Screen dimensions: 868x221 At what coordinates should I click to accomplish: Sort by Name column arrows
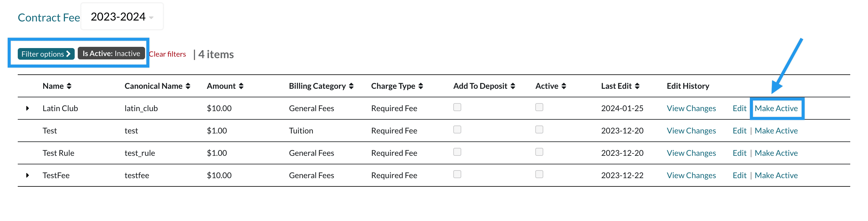[69, 86]
